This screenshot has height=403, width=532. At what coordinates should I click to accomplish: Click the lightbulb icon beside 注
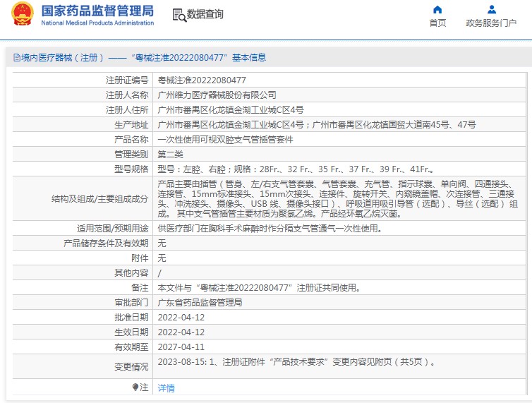(135, 387)
